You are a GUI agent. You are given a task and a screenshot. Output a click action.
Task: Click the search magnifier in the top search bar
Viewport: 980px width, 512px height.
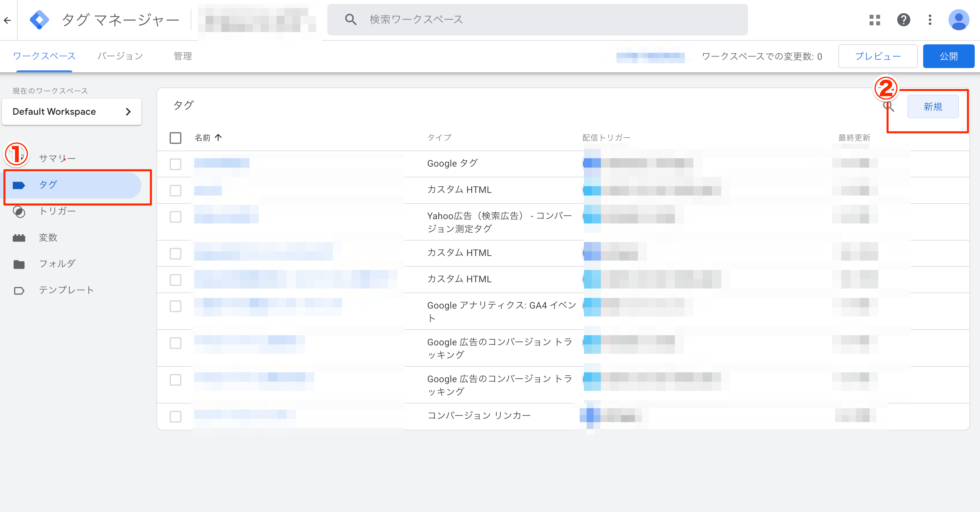click(350, 19)
